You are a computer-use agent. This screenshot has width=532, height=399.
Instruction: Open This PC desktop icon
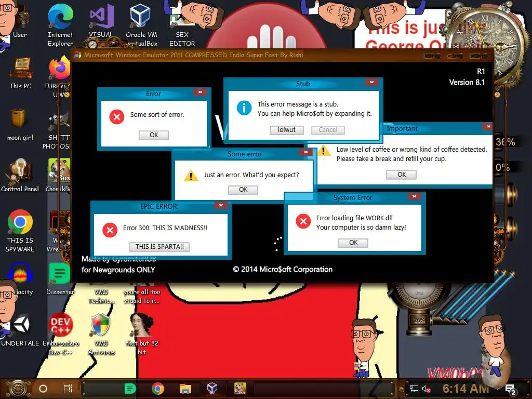tap(20, 73)
